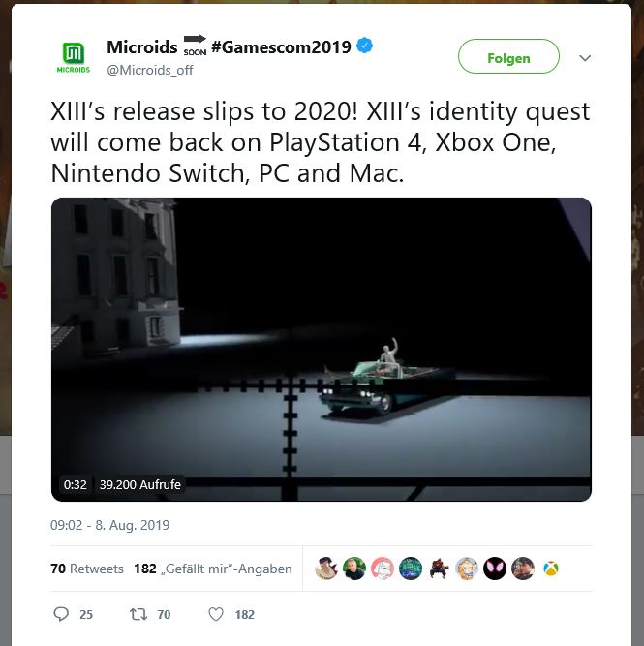Open the first liker avatar in row
Viewport: 644px width, 646px height.
[x=326, y=569]
